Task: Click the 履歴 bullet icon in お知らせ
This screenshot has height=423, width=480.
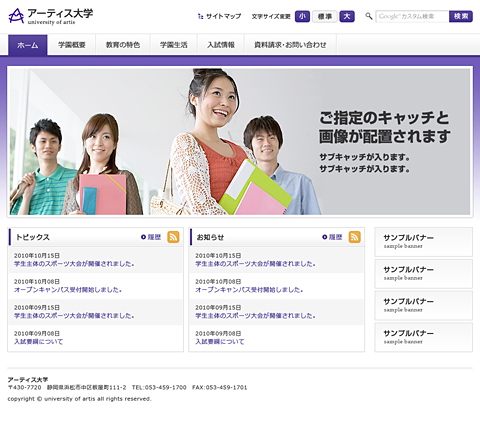Action: [324, 237]
